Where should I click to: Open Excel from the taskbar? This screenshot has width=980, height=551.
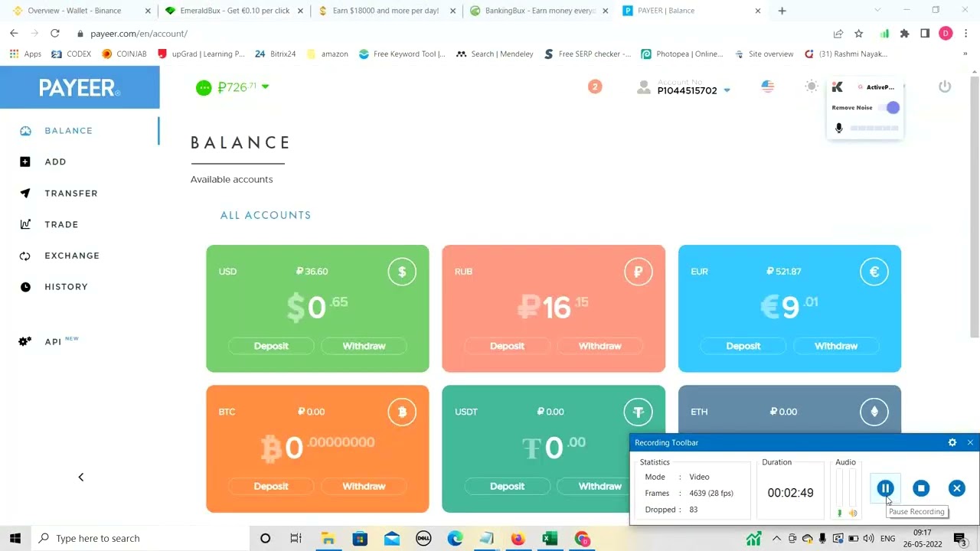coord(550,539)
